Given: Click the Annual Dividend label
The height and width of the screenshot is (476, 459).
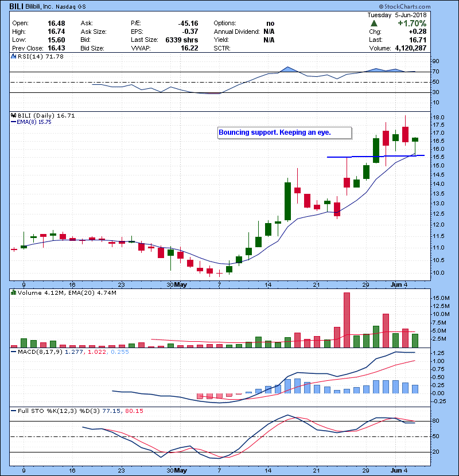Looking at the screenshot, I should tap(236, 32).
